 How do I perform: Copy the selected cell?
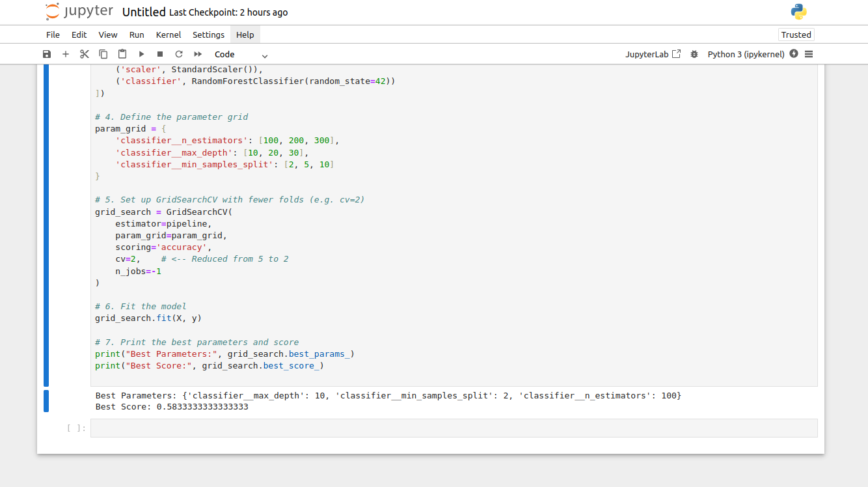coord(103,54)
